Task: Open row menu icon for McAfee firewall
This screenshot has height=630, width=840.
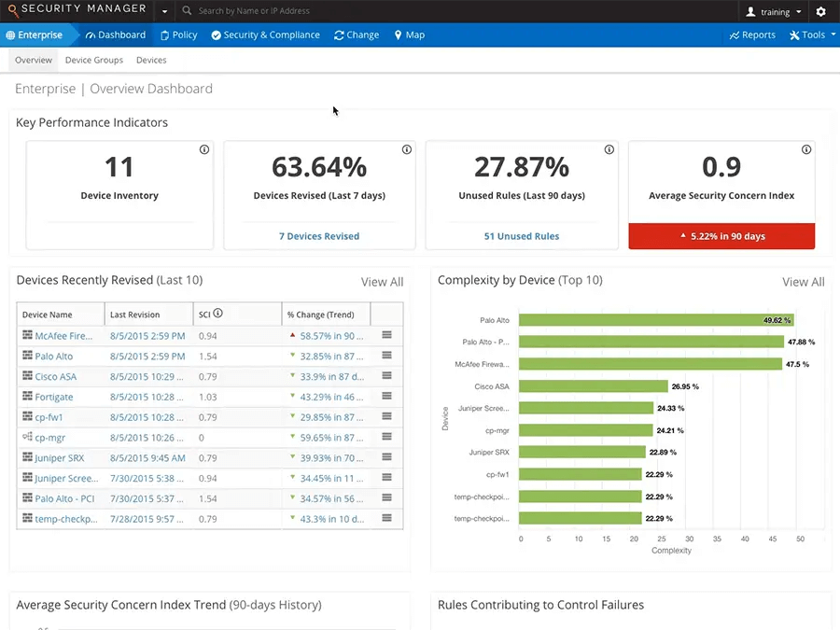Action: pos(386,335)
